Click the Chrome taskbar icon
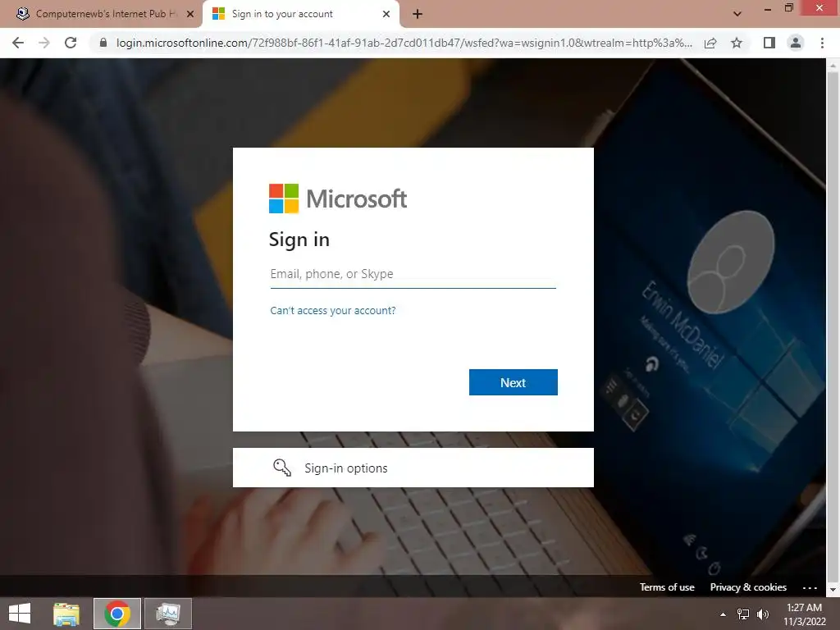 coord(117,614)
